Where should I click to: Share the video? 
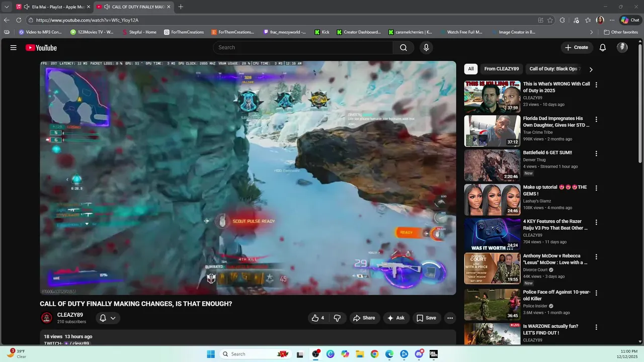click(364, 318)
